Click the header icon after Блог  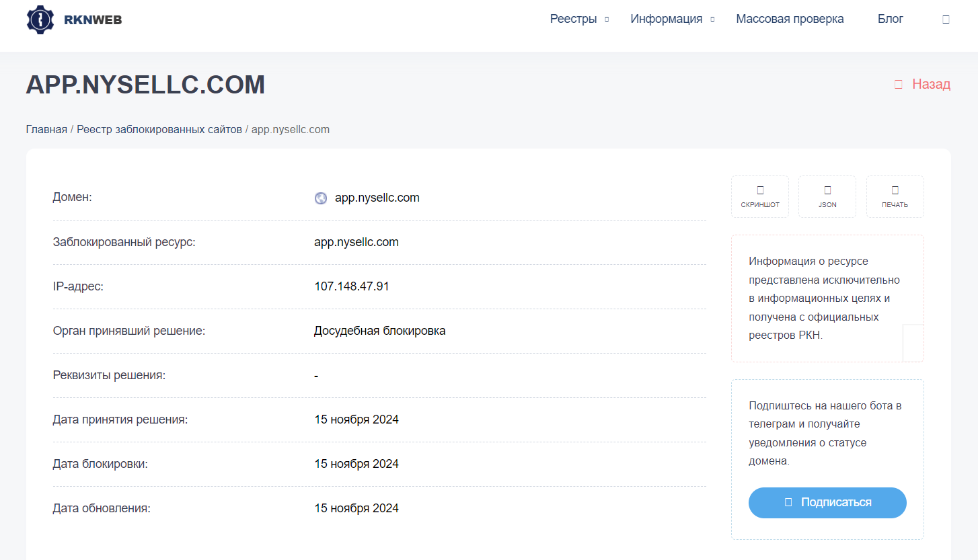(946, 19)
